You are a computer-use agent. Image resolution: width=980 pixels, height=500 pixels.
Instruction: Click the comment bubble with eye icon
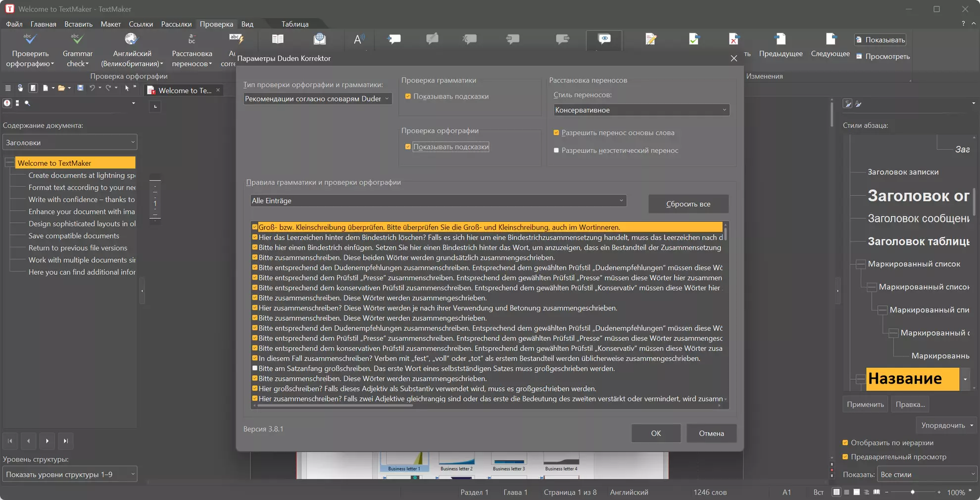click(x=604, y=39)
